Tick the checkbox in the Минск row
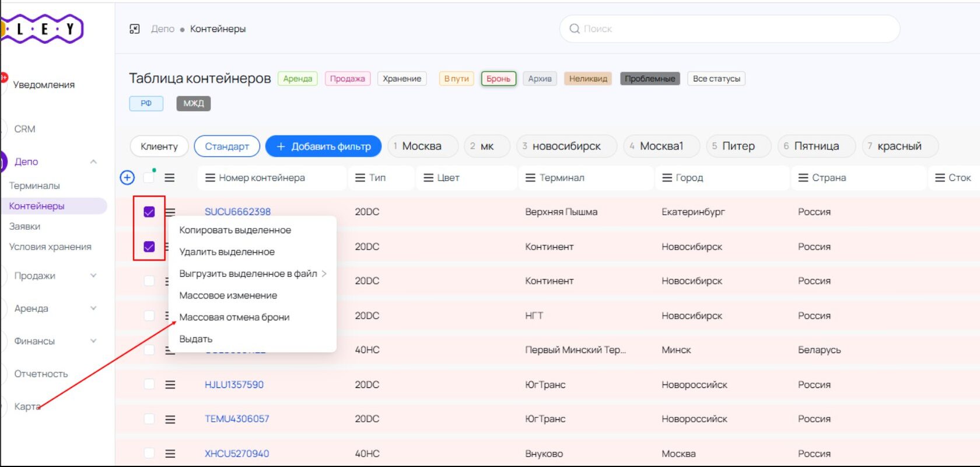 pyautogui.click(x=149, y=350)
